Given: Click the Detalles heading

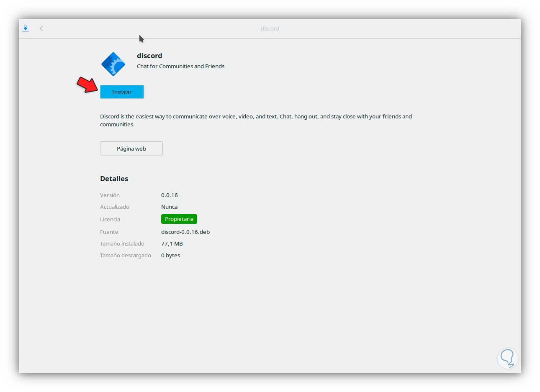Looking at the screenshot, I should (114, 179).
